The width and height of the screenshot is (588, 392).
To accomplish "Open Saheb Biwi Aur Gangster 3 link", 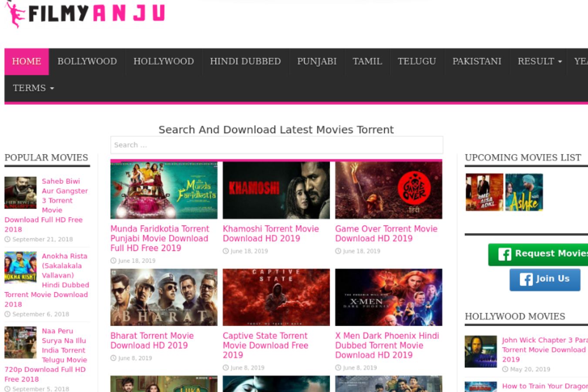I will pos(46,205).
